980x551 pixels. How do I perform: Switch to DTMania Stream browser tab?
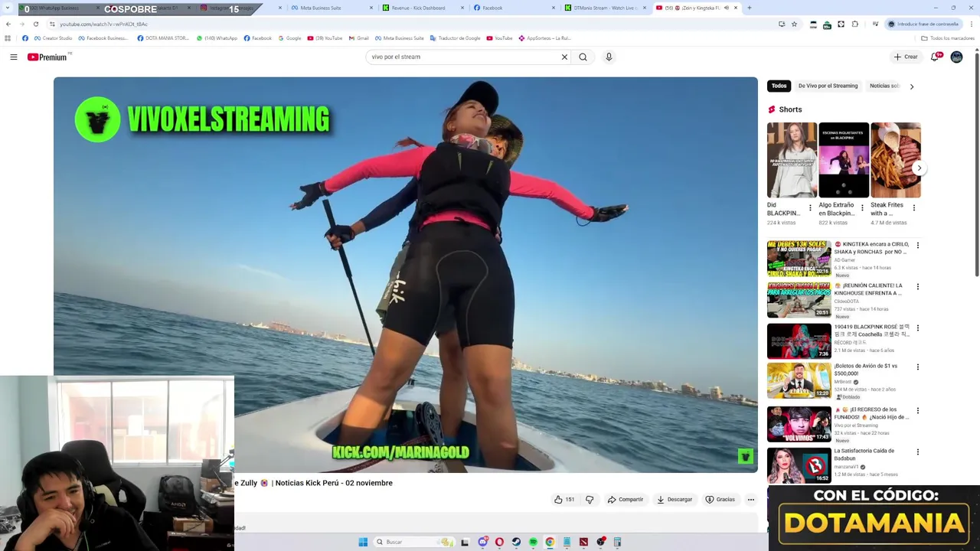pos(605,8)
